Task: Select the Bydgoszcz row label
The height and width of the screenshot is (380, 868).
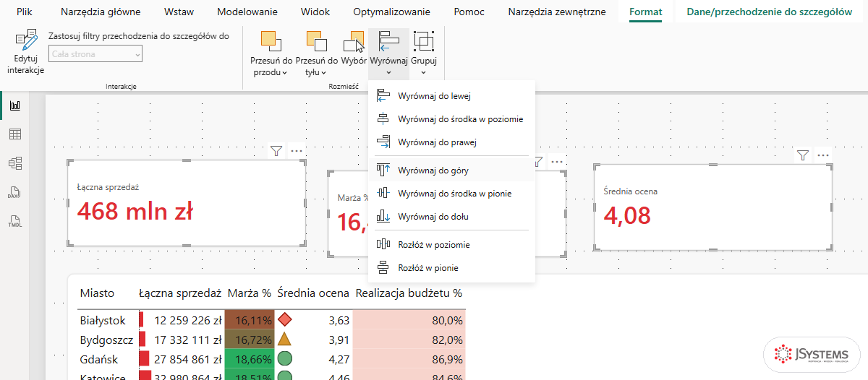Action: click(106, 340)
